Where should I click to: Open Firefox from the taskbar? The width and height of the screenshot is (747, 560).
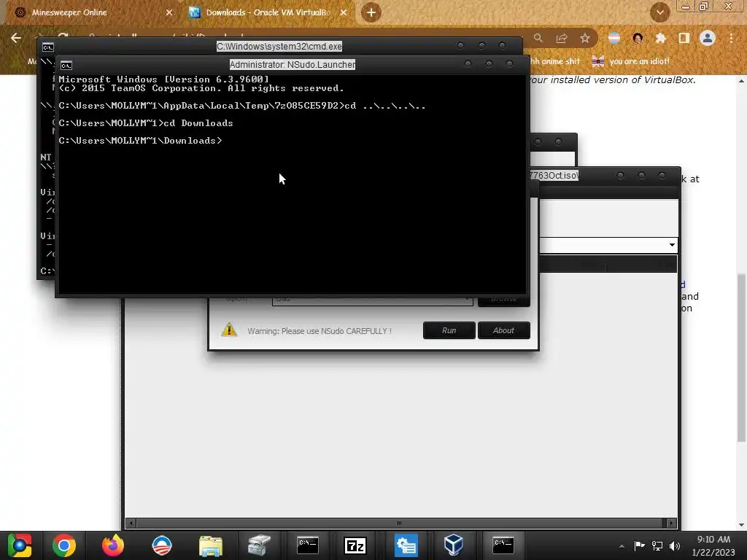click(113, 545)
